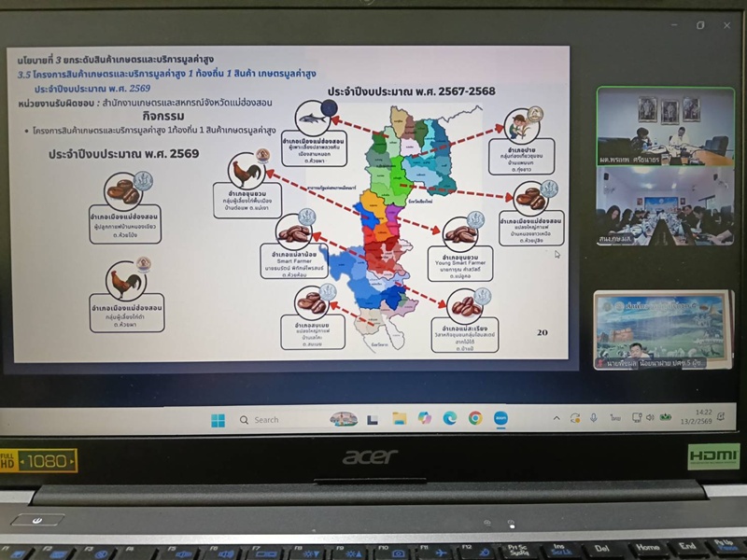Open File Explorer from the taskbar
The image size is (747, 560).
click(399, 418)
